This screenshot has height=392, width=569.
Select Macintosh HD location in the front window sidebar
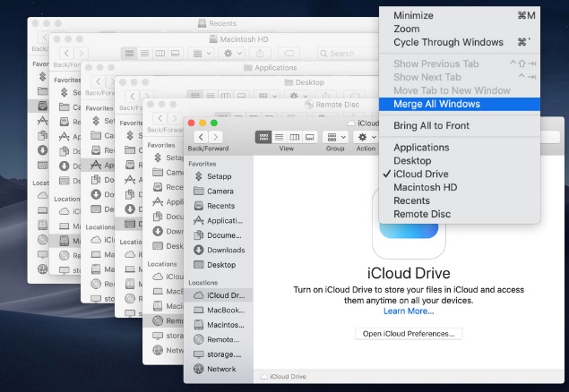[219, 325]
